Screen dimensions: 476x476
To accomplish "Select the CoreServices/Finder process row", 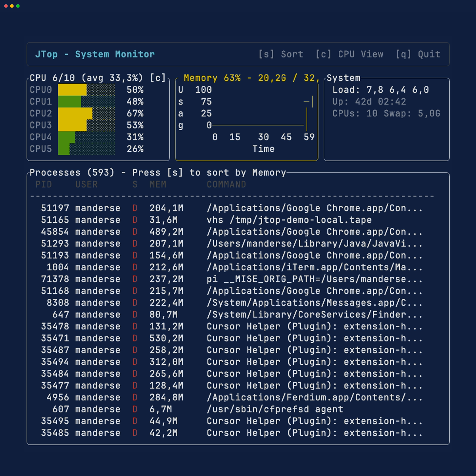I will point(232,315).
